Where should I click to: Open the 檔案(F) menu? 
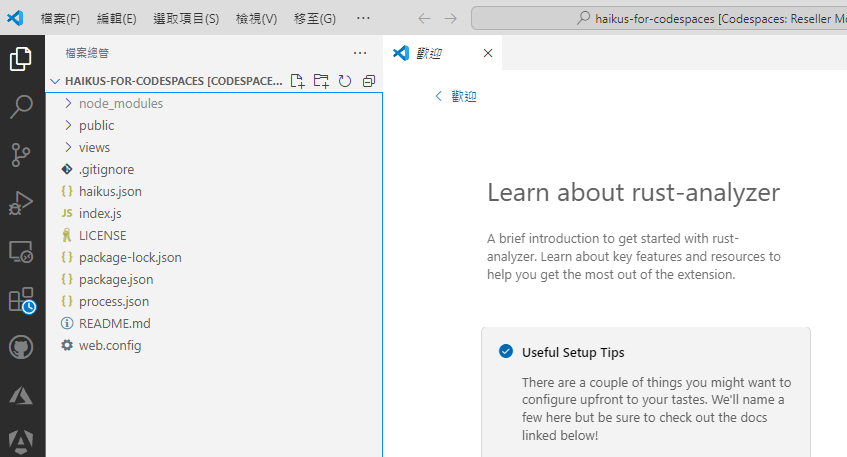click(60, 19)
